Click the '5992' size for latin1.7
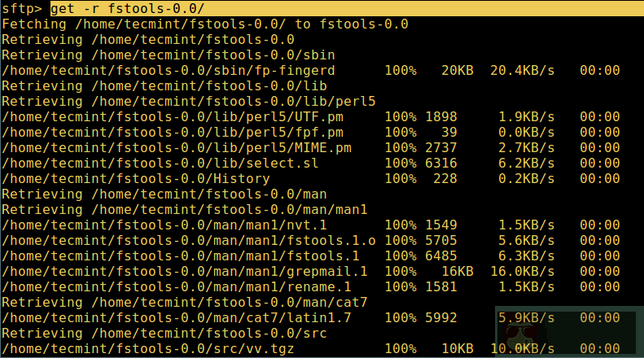Screen dimensions: 644x358 pos(441,318)
